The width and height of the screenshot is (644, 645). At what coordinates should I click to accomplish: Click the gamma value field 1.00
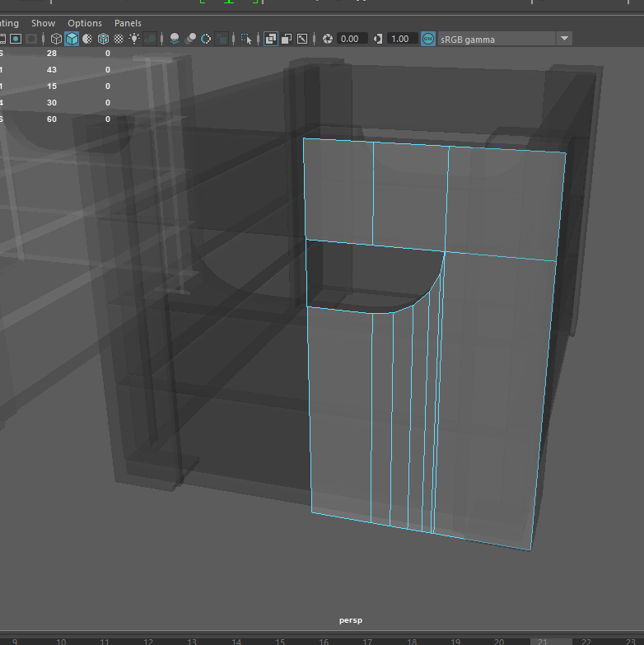click(402, 39)
